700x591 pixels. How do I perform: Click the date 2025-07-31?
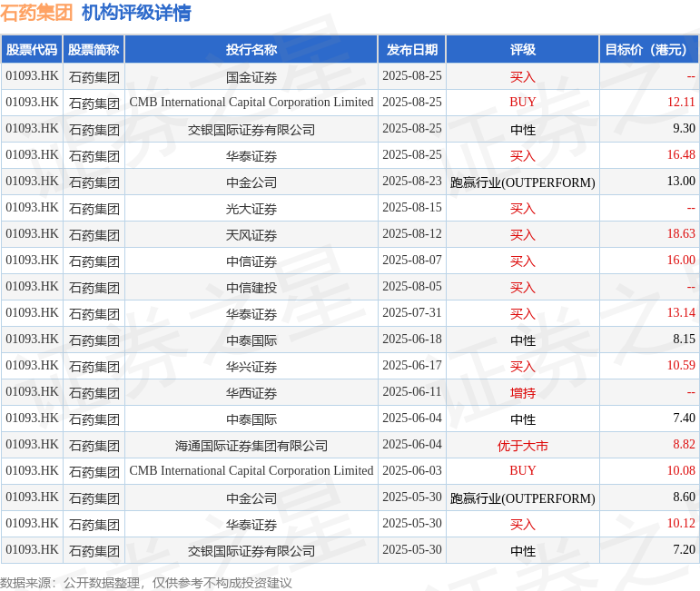[x=412, y=313]
